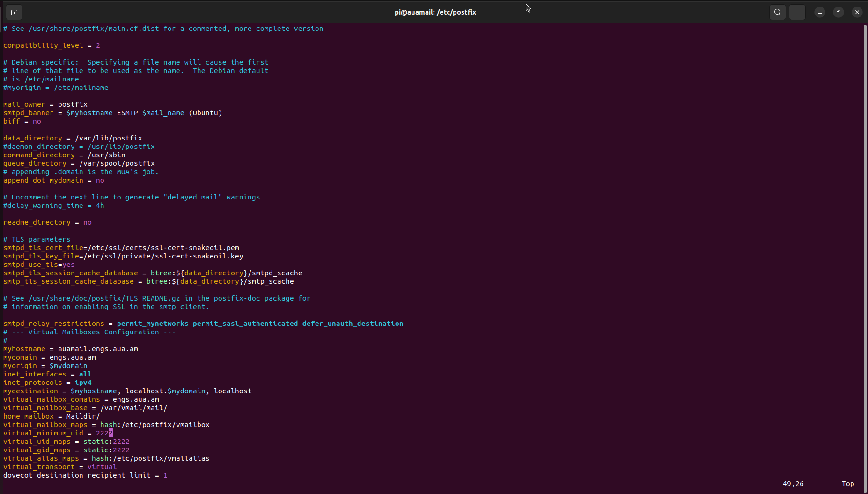Click the queue_directory parameter name
868x494 pixels.
pyautogui.click(x=35, y=163)
